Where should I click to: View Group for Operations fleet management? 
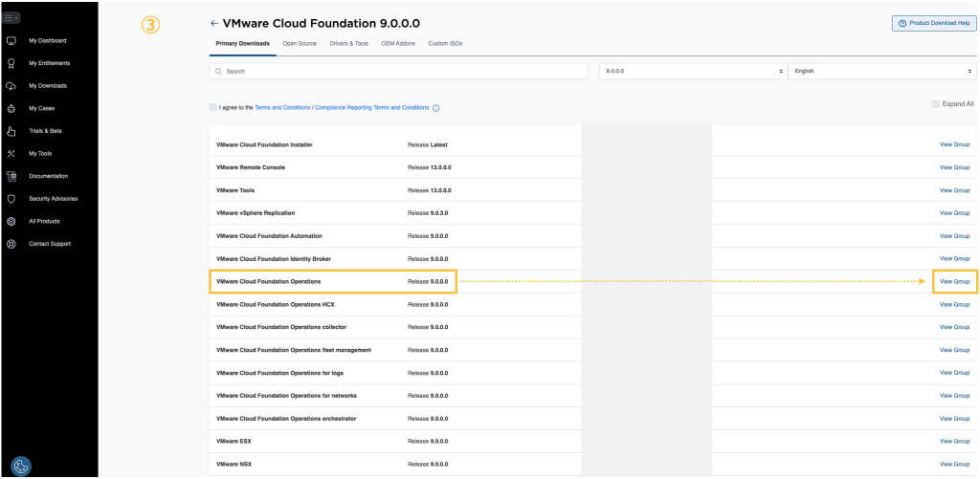tap(954, 350)
